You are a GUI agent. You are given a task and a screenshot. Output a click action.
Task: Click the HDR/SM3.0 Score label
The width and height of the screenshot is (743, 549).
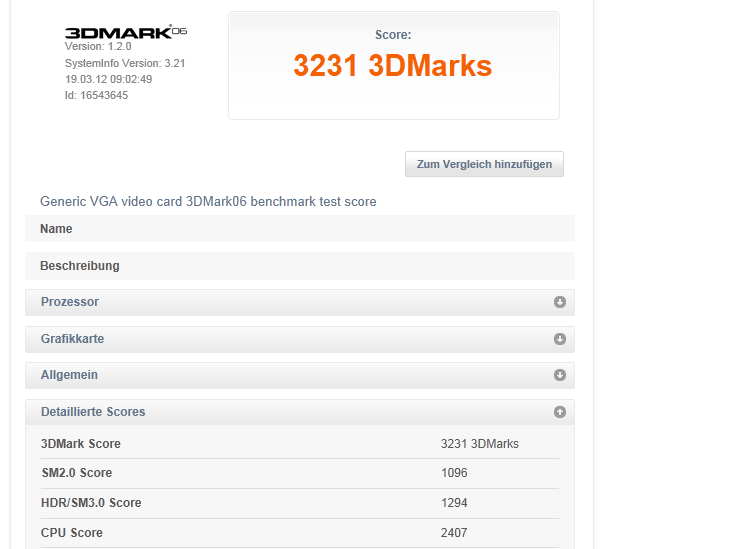pyautogui.click(x=91, y=503)
